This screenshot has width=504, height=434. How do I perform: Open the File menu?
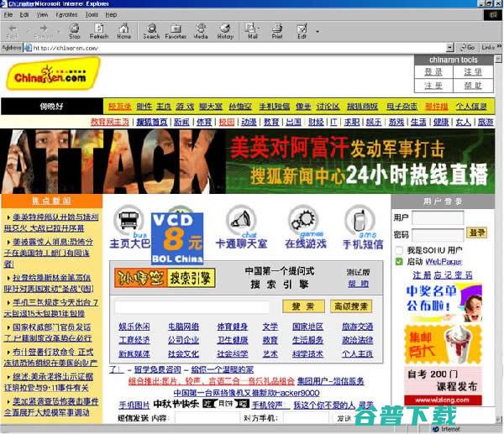point(8,15)
